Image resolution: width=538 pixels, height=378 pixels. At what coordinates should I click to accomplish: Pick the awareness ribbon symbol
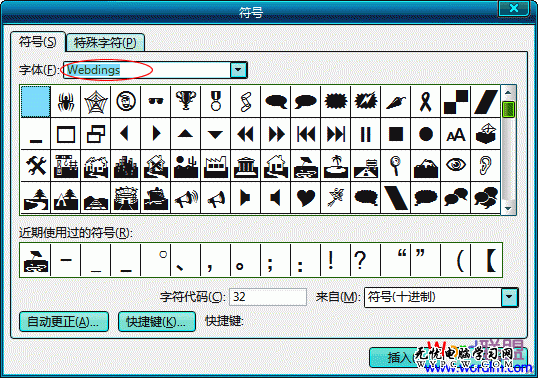tap(425, 102)
